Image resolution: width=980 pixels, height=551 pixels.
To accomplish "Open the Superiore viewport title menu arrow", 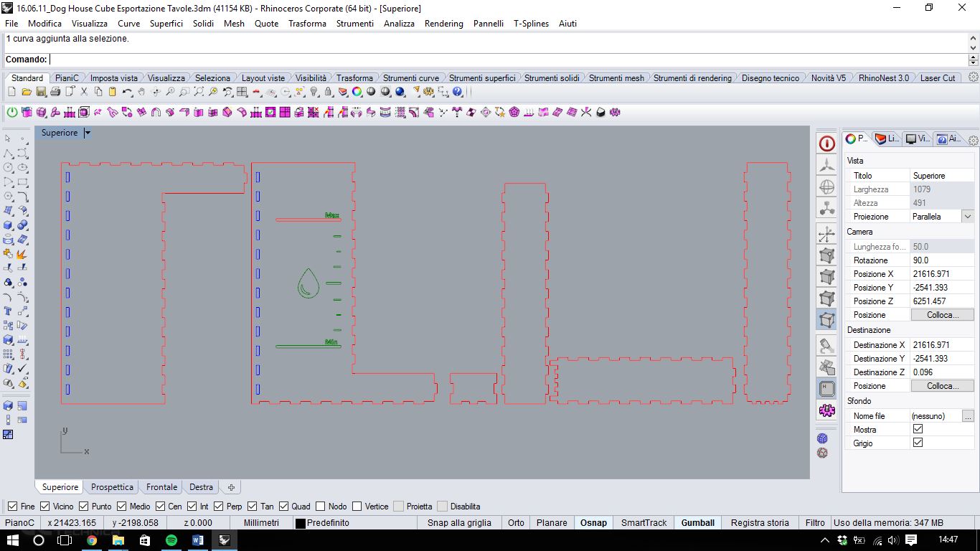I will (88, 133).
